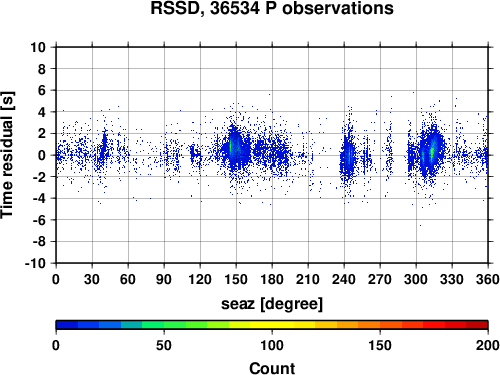Click the x-axis tick label 150
500x375 pixels.
(x=236, y=279)
